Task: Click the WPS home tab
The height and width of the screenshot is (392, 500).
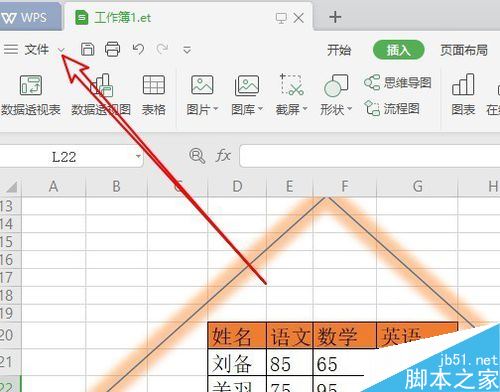Action: pyautogui.click(x=30, y=17)
